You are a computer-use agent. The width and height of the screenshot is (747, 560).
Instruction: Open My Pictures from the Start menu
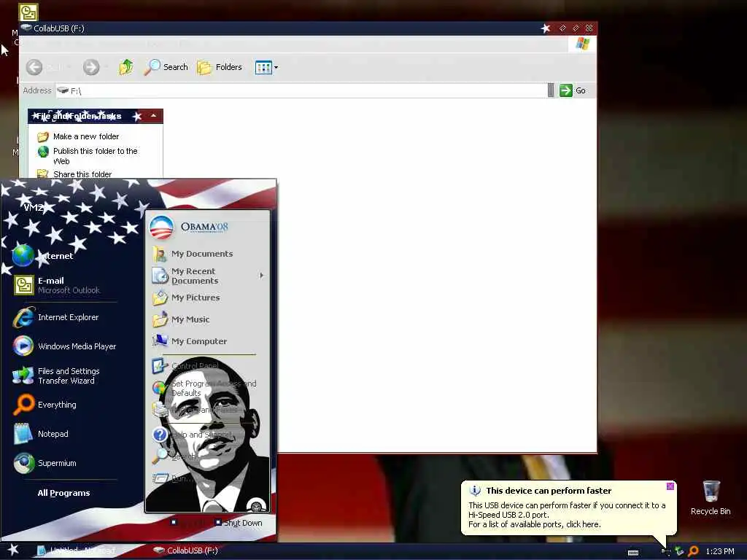186,297
